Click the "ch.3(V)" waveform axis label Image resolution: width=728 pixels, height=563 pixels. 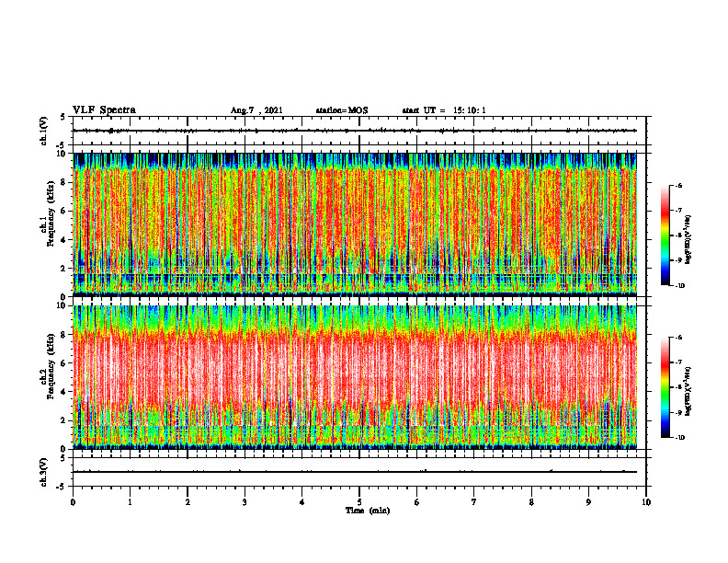(44, 472)
